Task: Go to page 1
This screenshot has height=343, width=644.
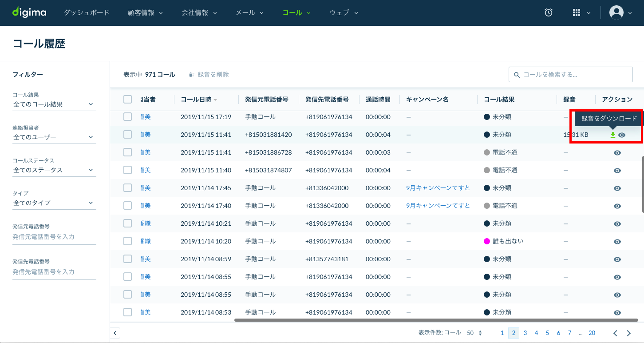Action: [x=502, y=333]
